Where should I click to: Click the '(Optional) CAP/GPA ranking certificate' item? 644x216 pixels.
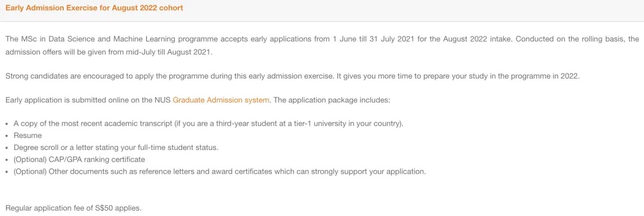79,159
